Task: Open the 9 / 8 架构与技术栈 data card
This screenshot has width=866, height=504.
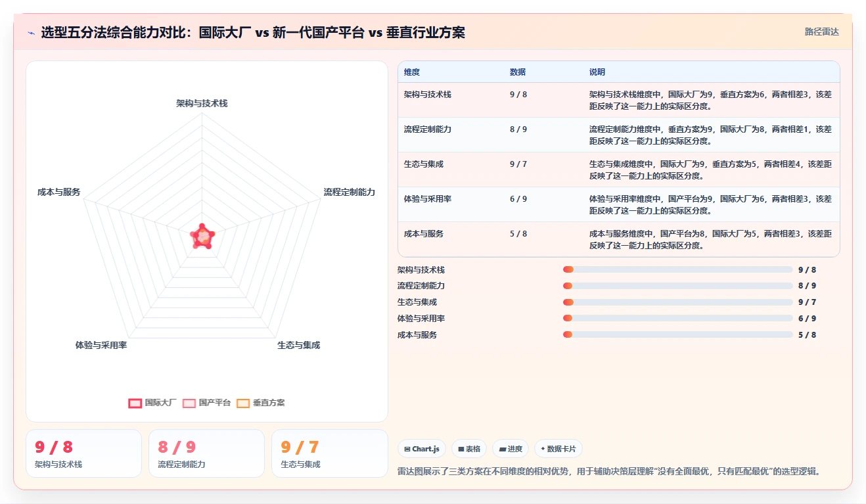Action: (x=83, y=453)
